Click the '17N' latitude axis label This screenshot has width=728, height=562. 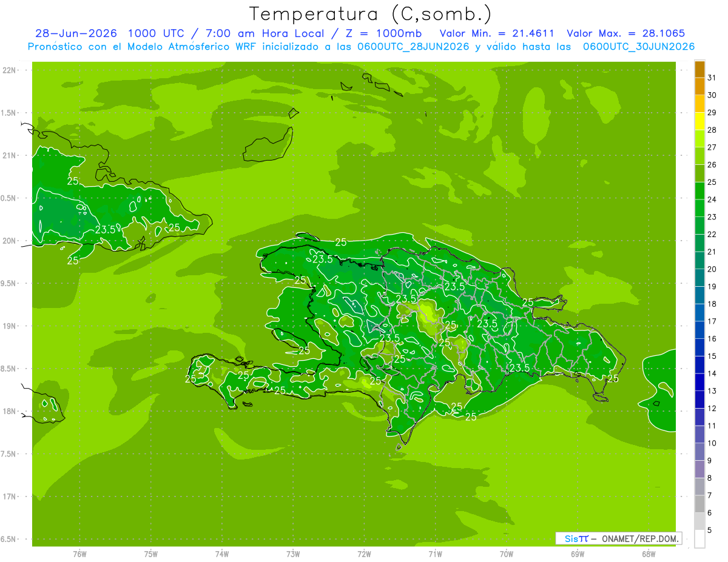point(10,496)
